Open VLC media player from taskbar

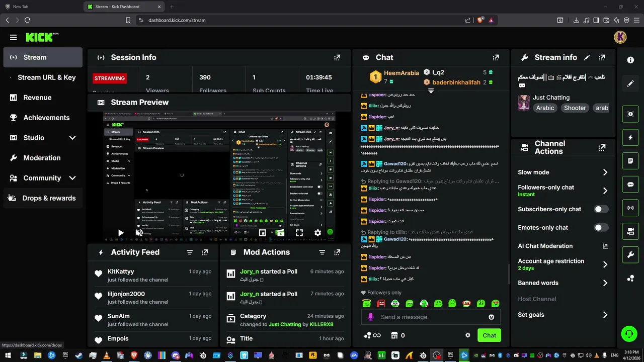pos(107,355)
